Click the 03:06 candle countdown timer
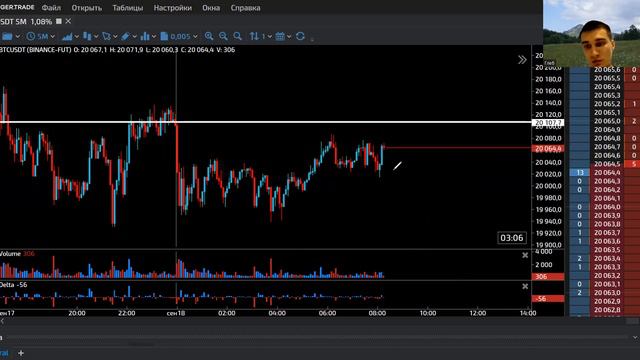This screenshot has width=640, height=360. tap(511, 238)
